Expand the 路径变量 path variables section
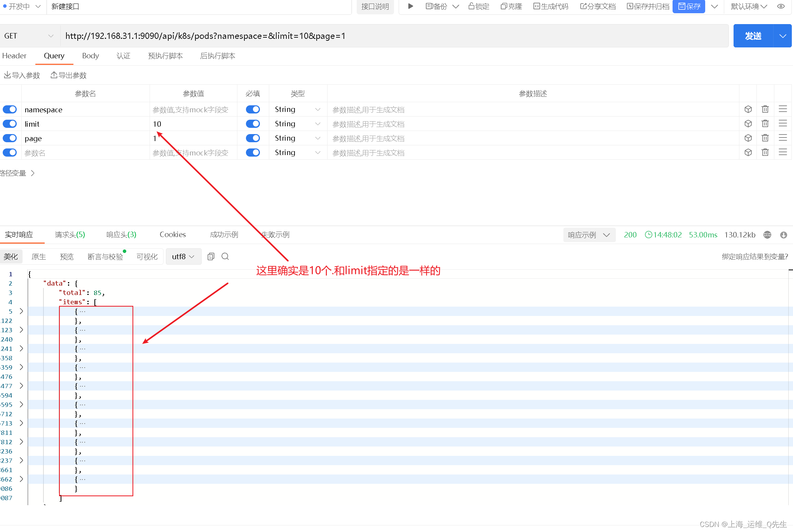 17,173
